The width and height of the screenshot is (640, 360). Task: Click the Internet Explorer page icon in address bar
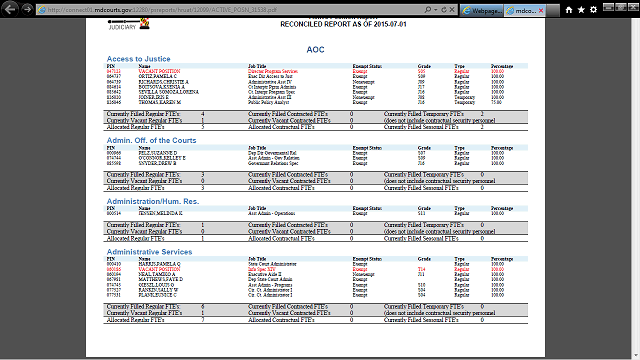point(41,10)
